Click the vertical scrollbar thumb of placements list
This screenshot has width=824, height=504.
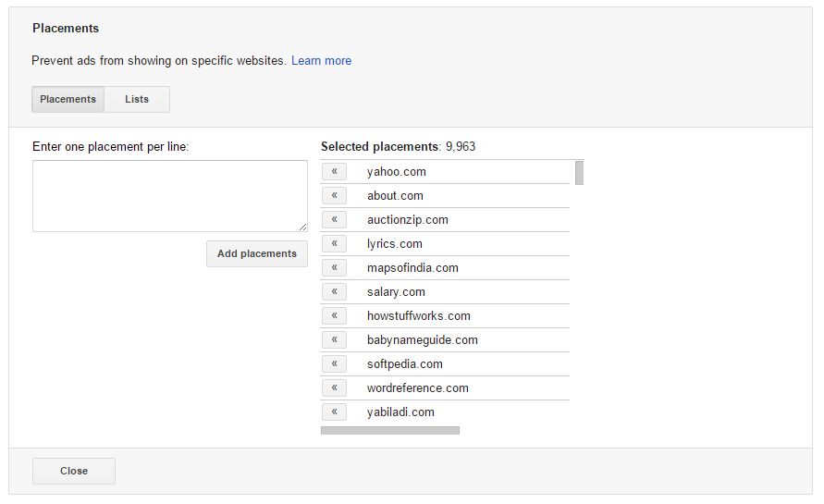(579, 173)
